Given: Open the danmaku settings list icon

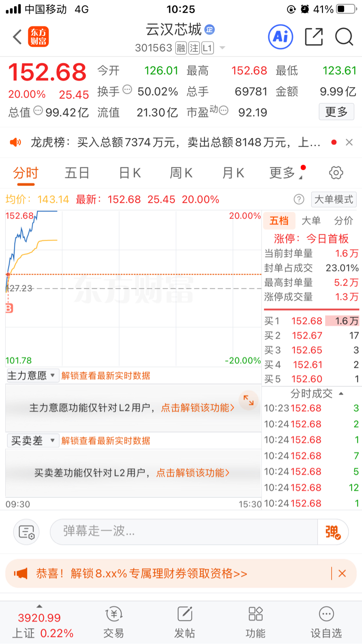Looking at the screenshot, I should (x=26, y=532).
